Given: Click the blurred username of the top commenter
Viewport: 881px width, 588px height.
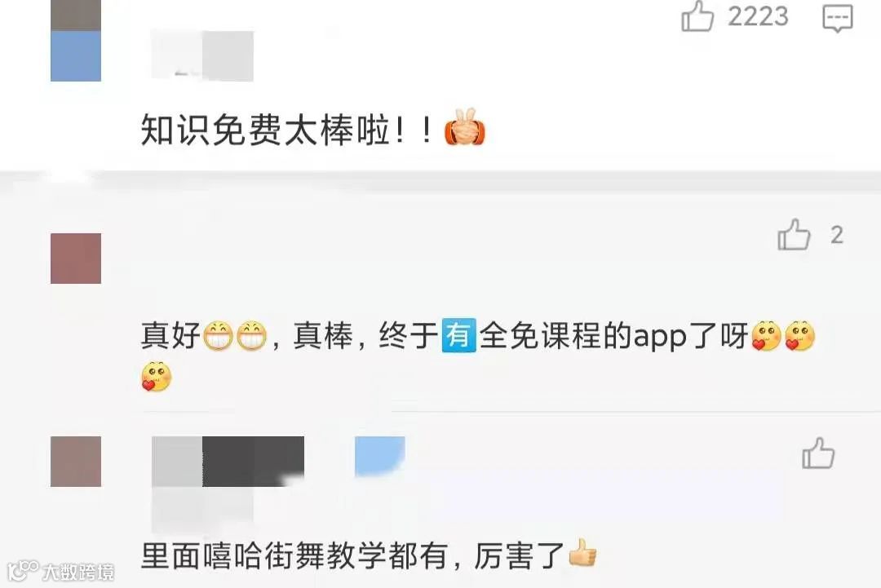Looking at the screenshot, I should click(202, 55).
